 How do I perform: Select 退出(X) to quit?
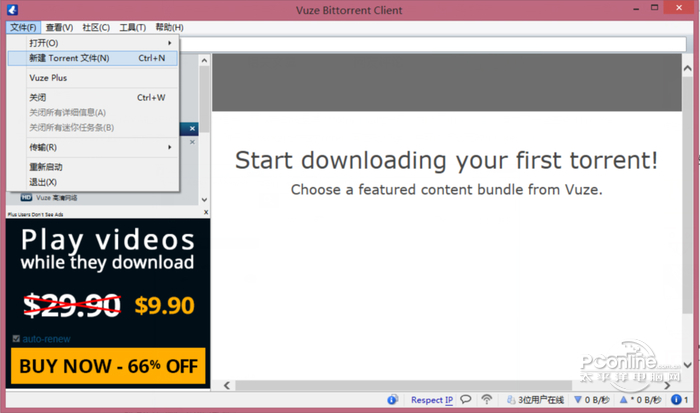[93, 182]
